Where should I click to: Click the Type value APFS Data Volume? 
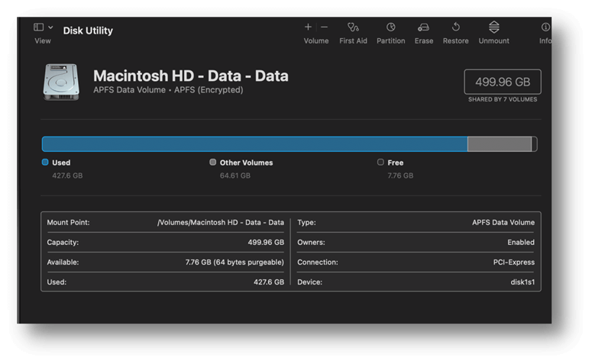pyautogui.click(x=503, y=223)
